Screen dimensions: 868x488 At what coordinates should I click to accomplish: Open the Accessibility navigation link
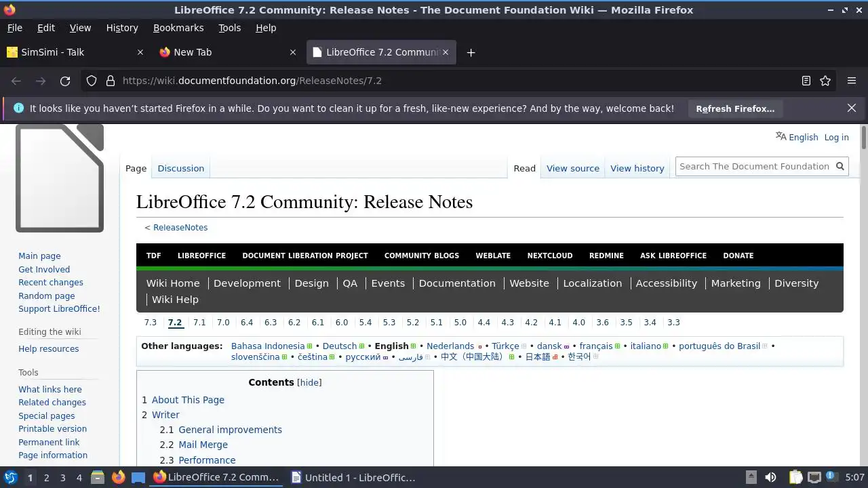(x=667, y=283)
